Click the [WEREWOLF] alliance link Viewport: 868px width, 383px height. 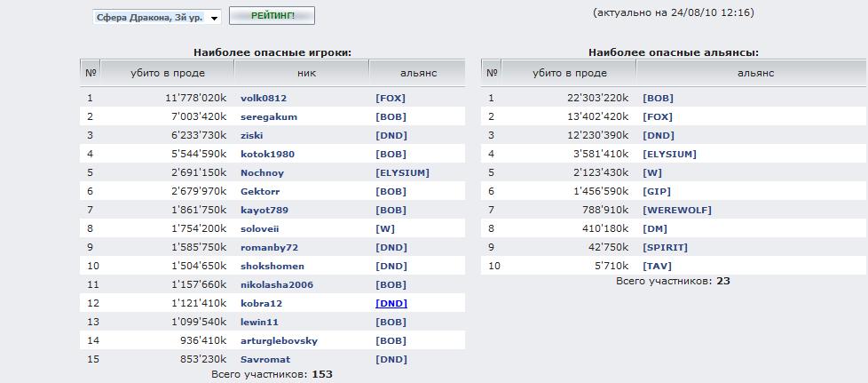(x=676, y=210)
